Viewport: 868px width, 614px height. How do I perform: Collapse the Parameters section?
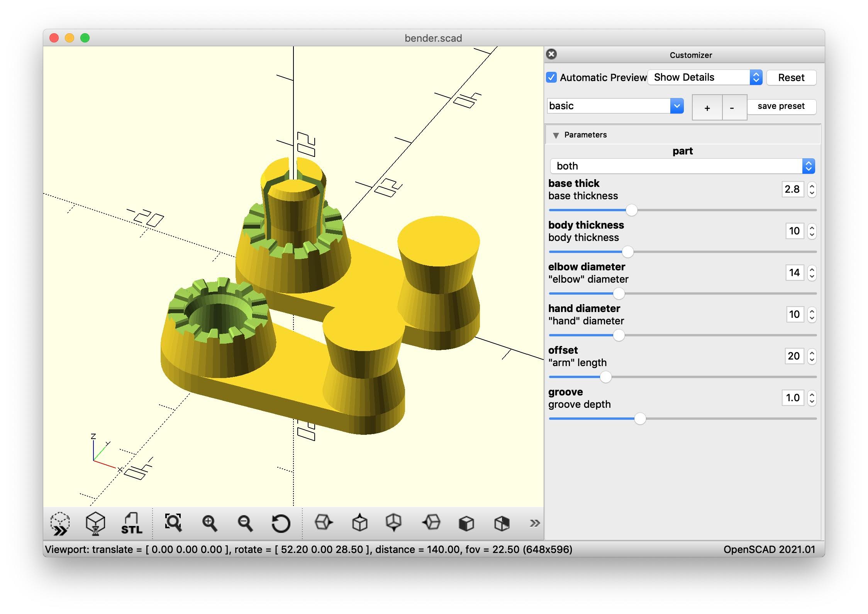pyautogui.click(x=556, y=135)
